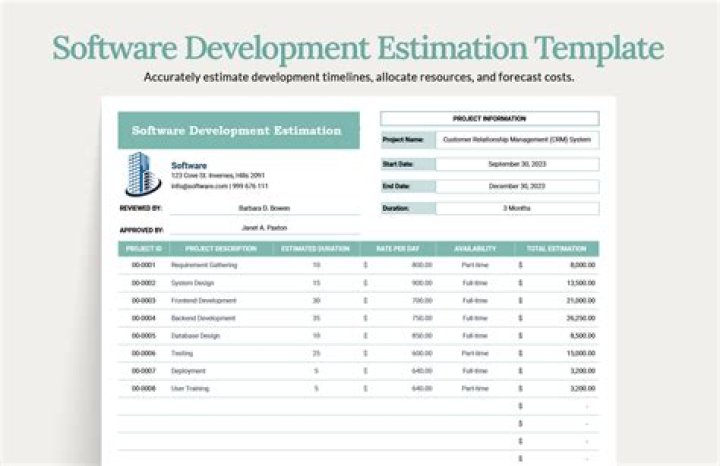
Task: Click the Full-time availability for Backend Development
Action: 475,318
